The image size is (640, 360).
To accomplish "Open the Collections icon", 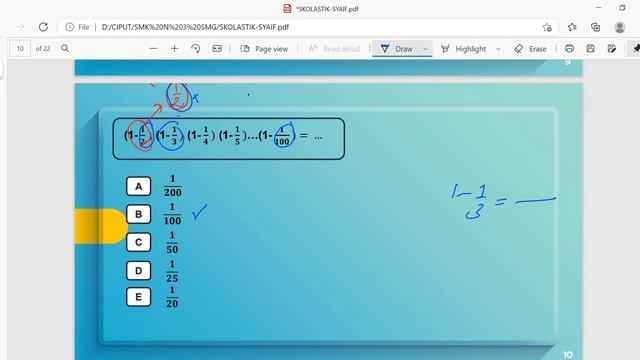I will tap(596, 27).
